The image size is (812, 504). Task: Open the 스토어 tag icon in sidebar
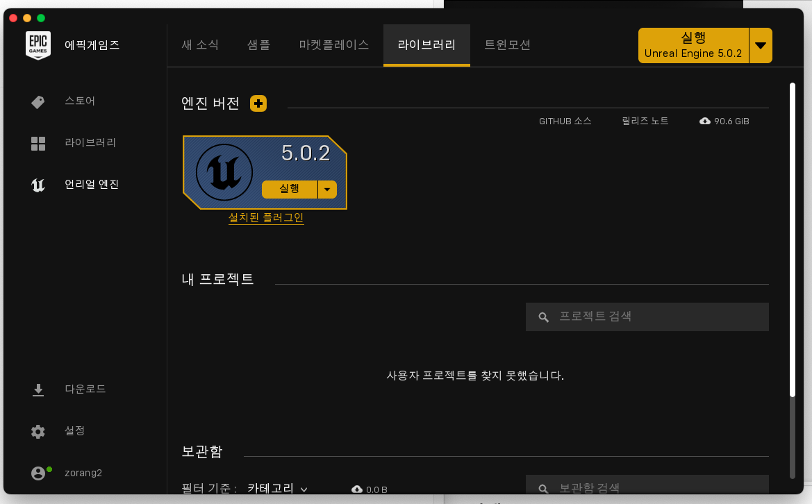tap(38, 102)
